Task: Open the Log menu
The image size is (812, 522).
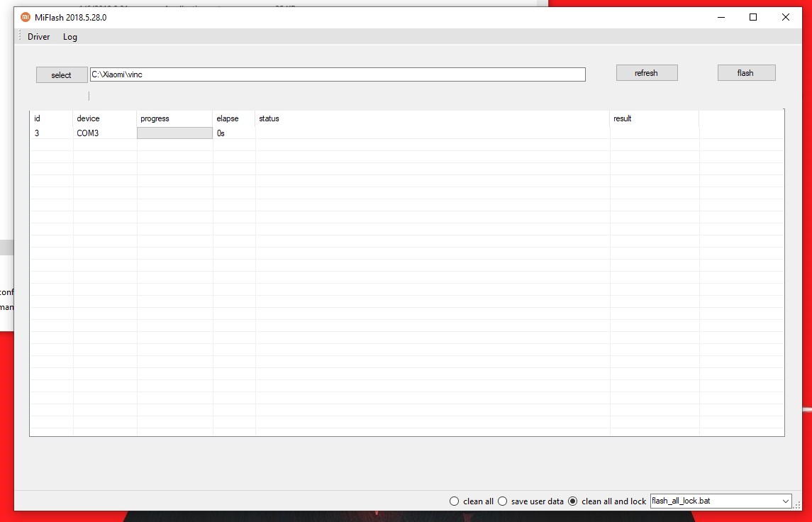Action: click(x=70, y=37)
